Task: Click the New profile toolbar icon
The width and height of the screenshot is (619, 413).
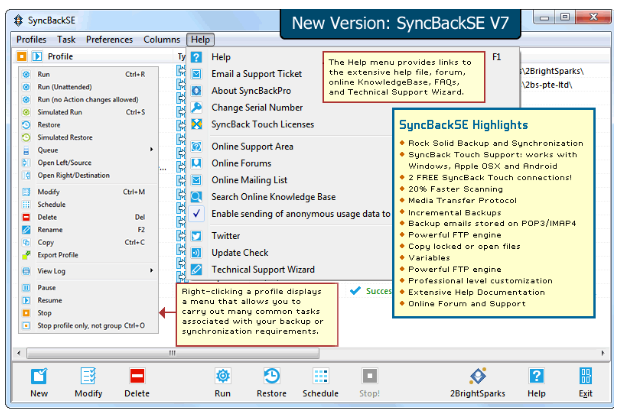Action: [x=39, y=376]
